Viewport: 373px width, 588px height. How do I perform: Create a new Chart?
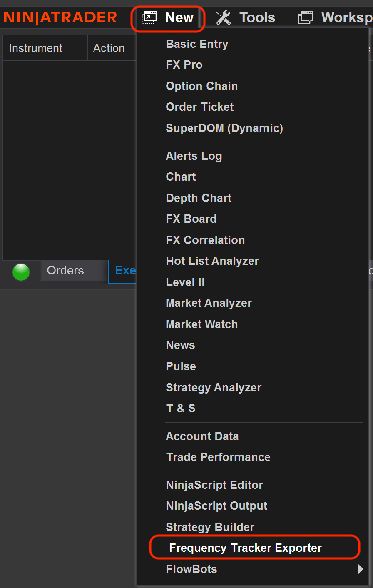tap(181, 177)
